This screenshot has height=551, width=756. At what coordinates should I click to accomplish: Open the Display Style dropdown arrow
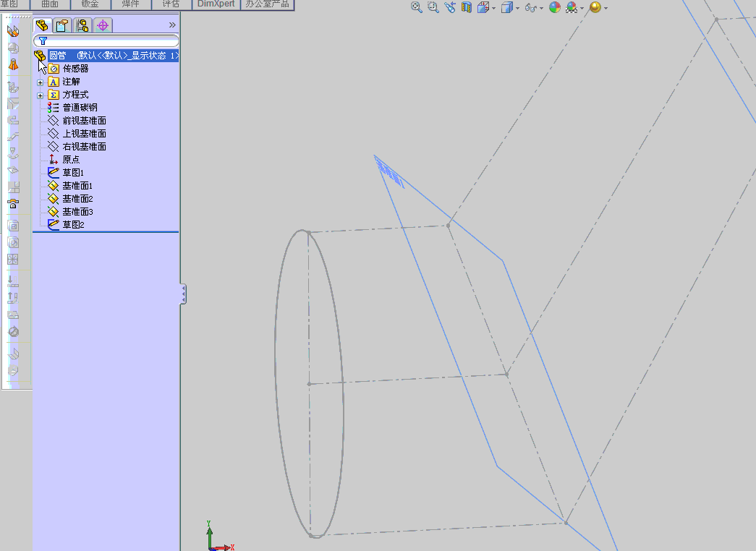(518, 7)
